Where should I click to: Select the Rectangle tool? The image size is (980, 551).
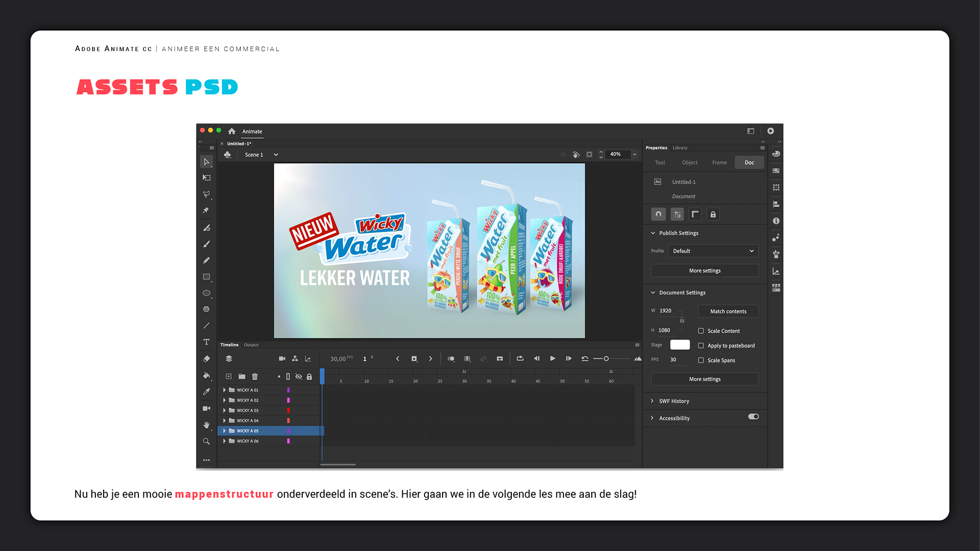[206, 277]
